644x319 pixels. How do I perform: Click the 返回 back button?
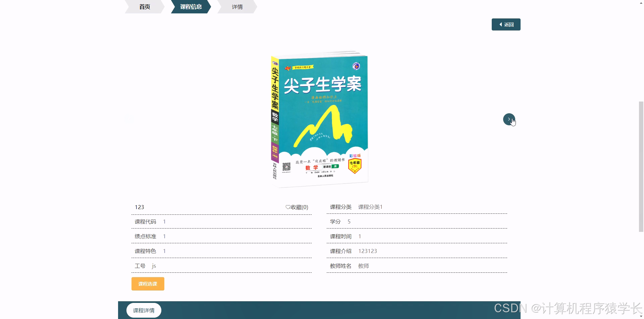506,24
